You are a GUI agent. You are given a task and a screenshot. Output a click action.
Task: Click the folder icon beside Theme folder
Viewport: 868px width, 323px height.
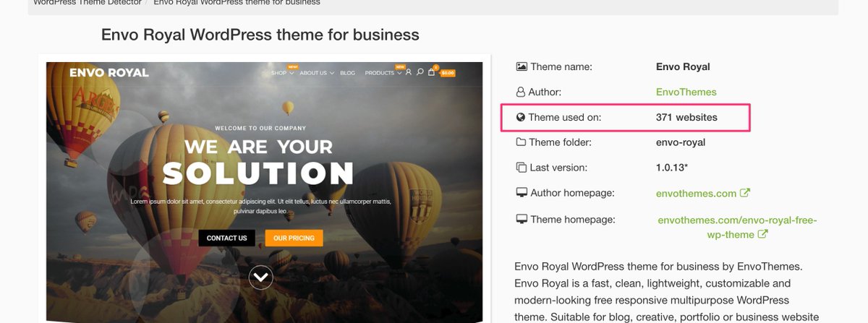point(521,142)
